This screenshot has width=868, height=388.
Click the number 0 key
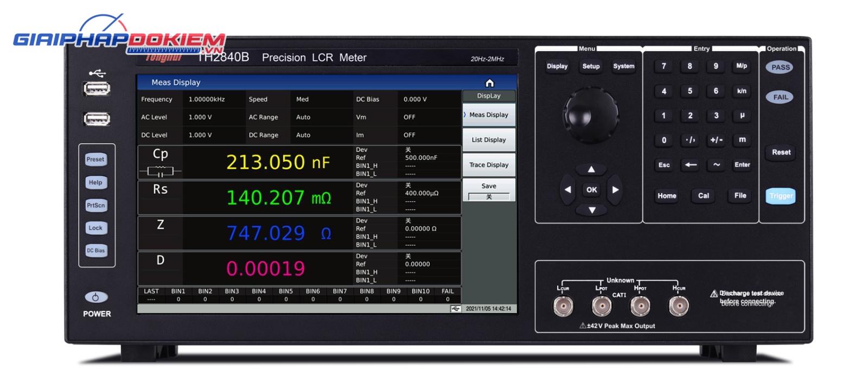point(664,140)
